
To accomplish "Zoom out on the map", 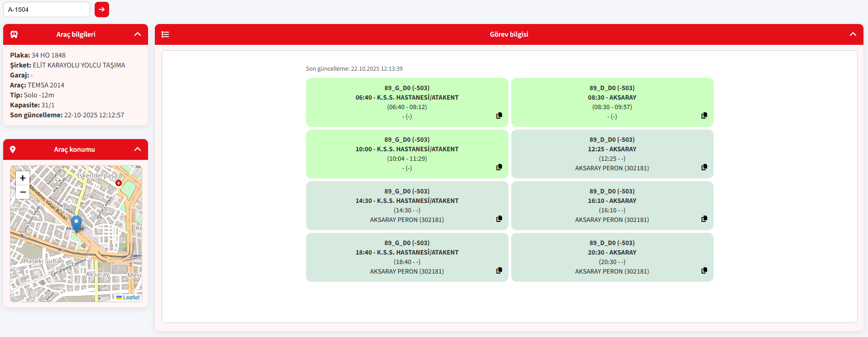I will (23, 192).
